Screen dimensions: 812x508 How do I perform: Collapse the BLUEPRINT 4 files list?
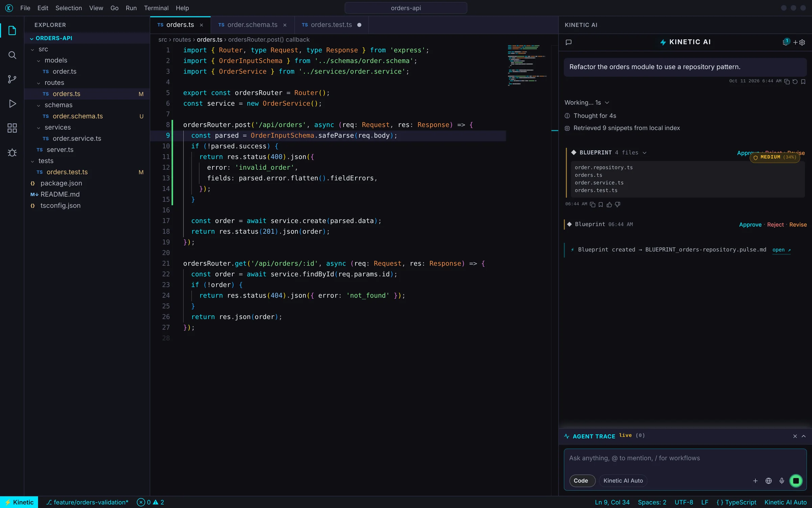(645, 153)
